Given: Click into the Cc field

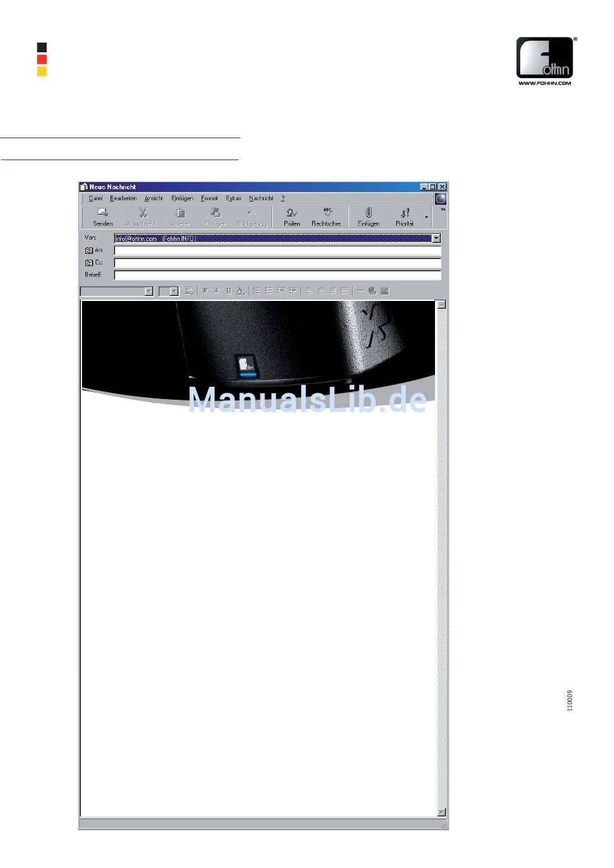Looking at the screenshot, I should click(x=277, y=263).
